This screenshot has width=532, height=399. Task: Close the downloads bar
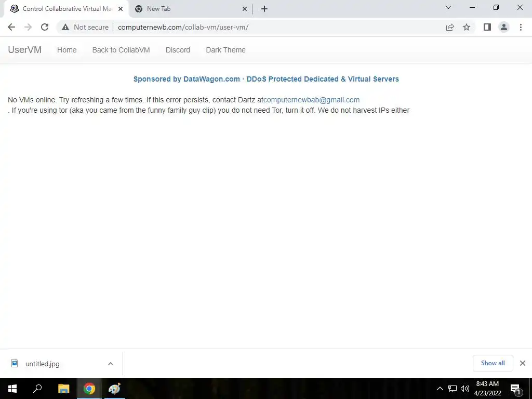point(523,363)
